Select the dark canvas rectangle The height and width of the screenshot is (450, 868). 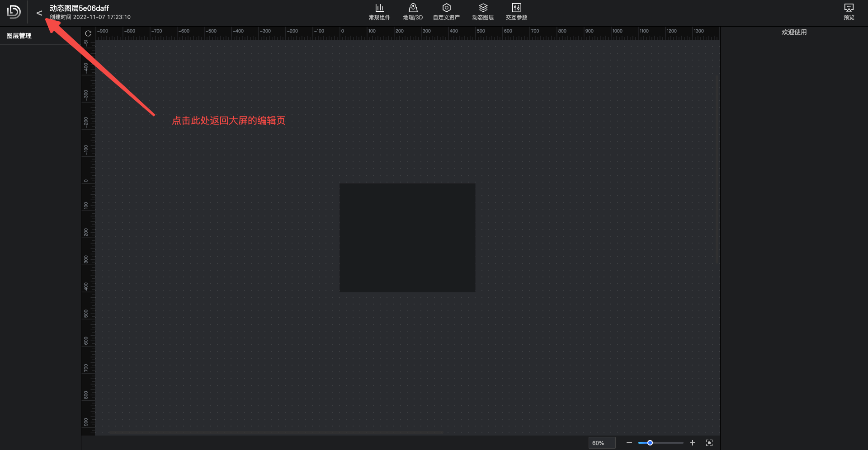tap(407, 237)
